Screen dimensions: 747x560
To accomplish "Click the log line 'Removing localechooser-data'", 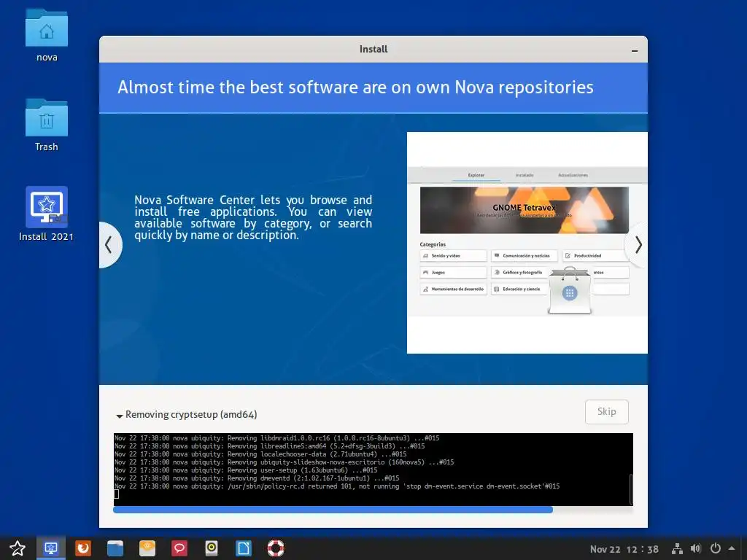I will tap(260, 454).
